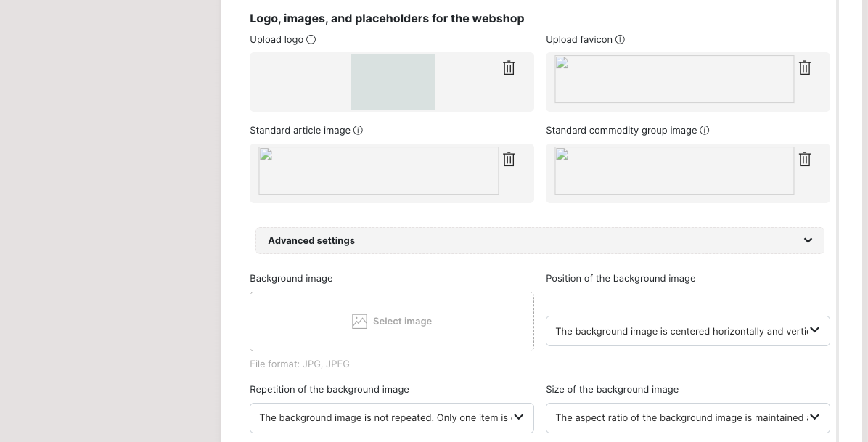Click info icon for Standard article image
The height and width of the screenshot is (442, 868).
(358, 131)
